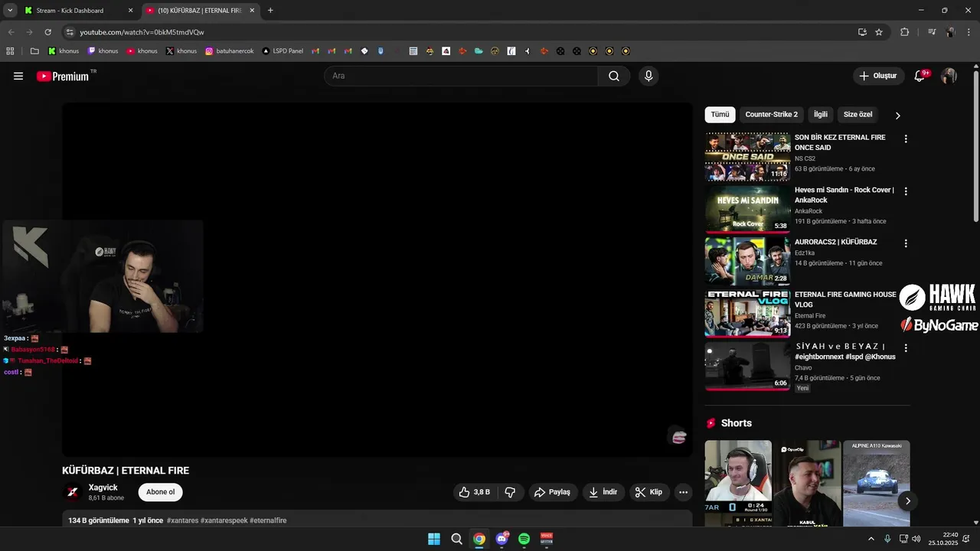
Task: Open Discord from the taskbar
Action: pyautogui.click(x=502, y=539)
